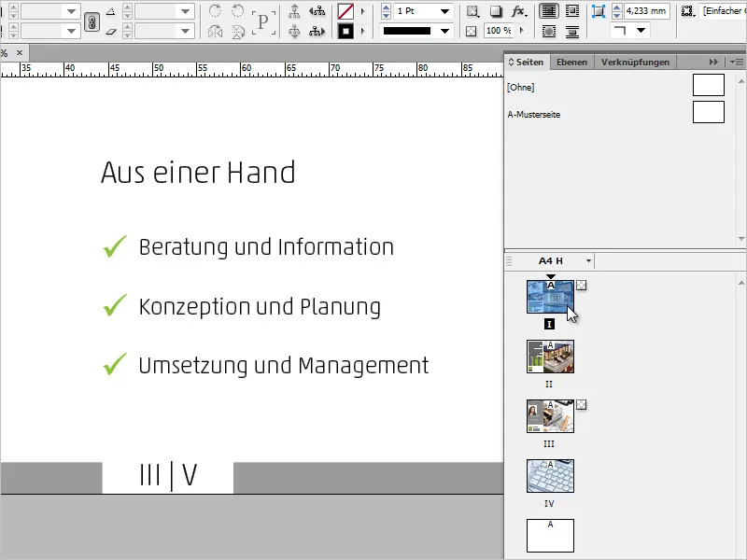Click the [Ohne] master thumbnail
This screenshot has height=560, width=747.
709,85
